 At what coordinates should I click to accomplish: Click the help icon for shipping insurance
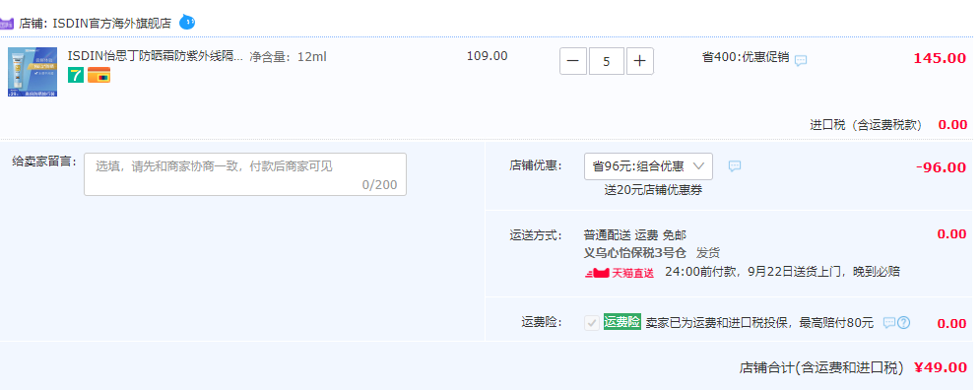(904, 323)
